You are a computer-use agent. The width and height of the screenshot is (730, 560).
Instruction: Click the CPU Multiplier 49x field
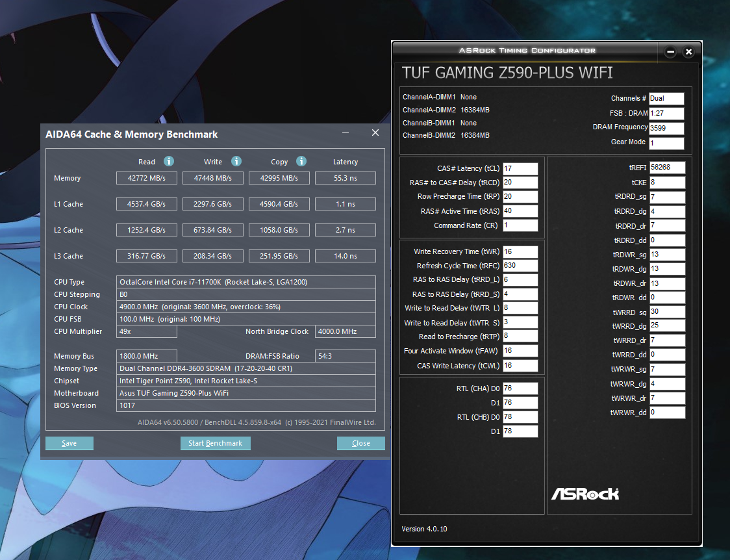point(147,331)
